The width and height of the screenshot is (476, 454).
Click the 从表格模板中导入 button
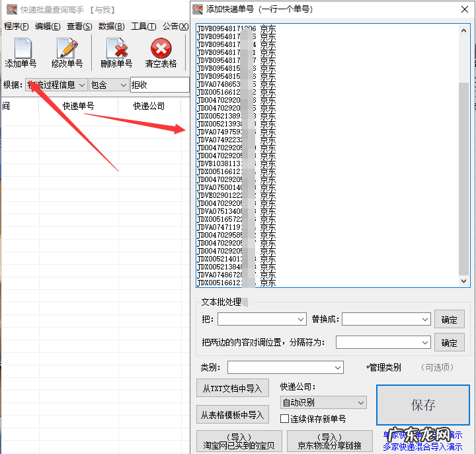(233, 414)
